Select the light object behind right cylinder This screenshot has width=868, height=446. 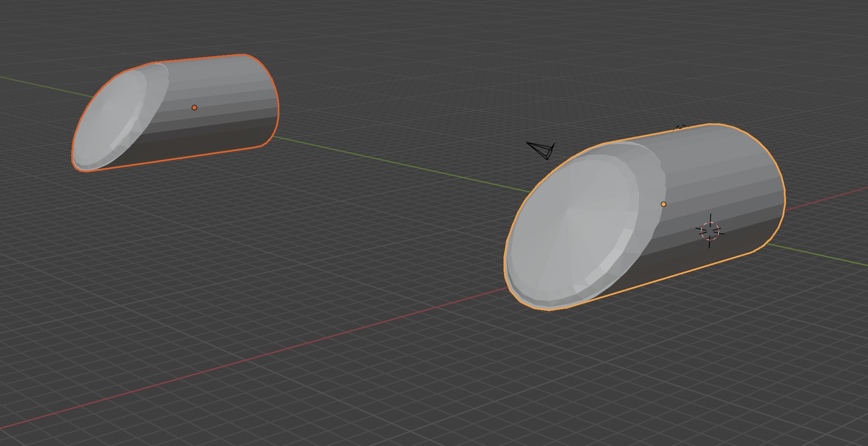point(680,127)
